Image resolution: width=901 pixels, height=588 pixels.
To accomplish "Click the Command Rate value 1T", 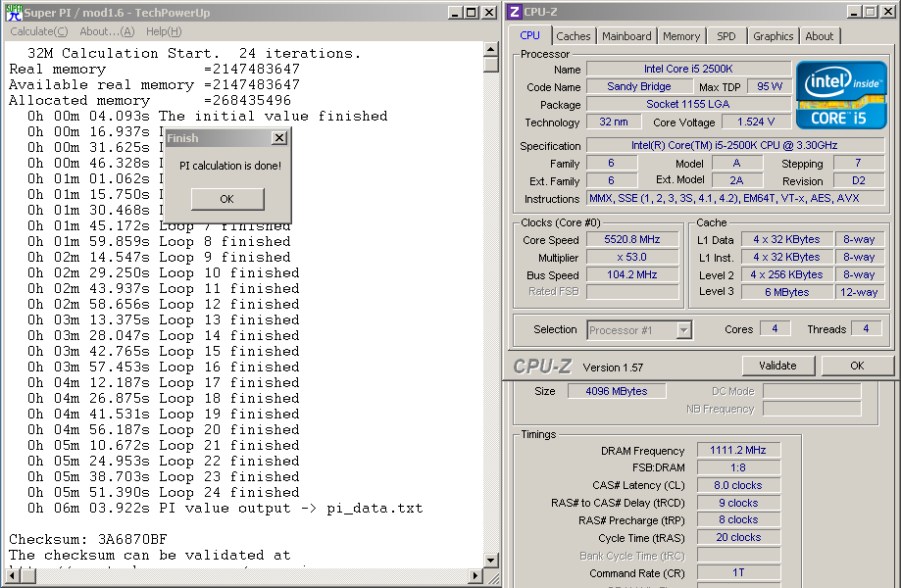I will click(x=738, y=572).
